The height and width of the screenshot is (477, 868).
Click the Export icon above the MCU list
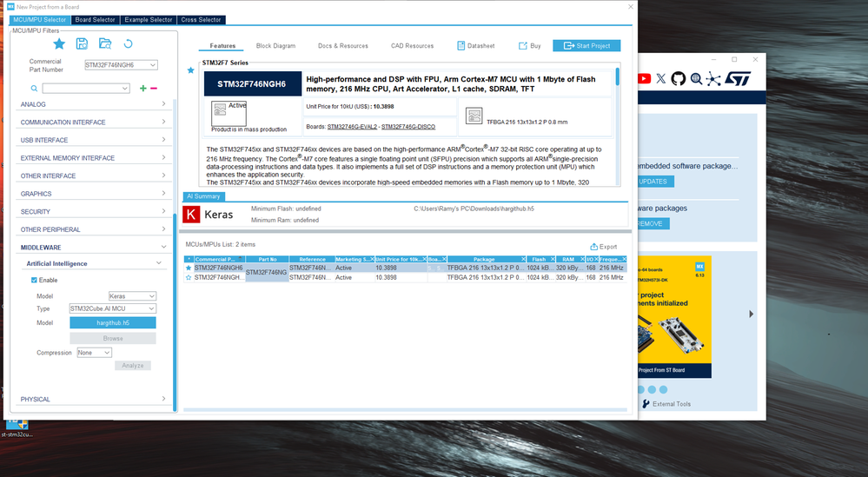click(x=594, y=247)
